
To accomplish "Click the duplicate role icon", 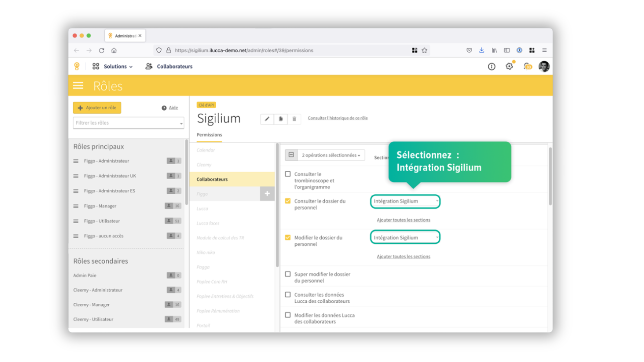I will 281,119.
